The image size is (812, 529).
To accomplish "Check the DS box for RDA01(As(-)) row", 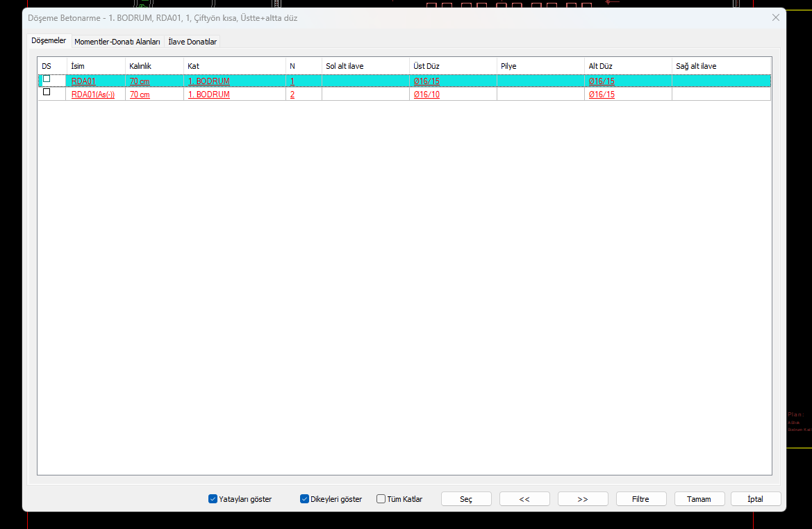I will tap(47, 92).
